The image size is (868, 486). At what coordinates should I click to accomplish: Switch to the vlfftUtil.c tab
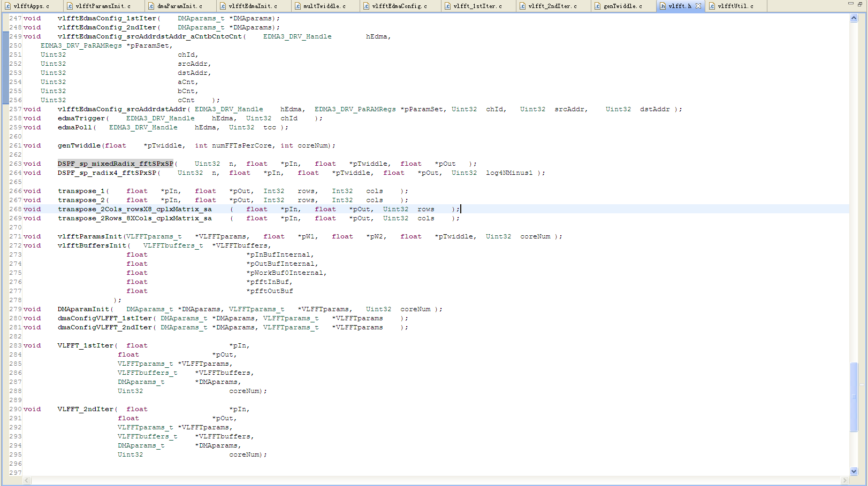pyautogui.click(x=735, y=6)
